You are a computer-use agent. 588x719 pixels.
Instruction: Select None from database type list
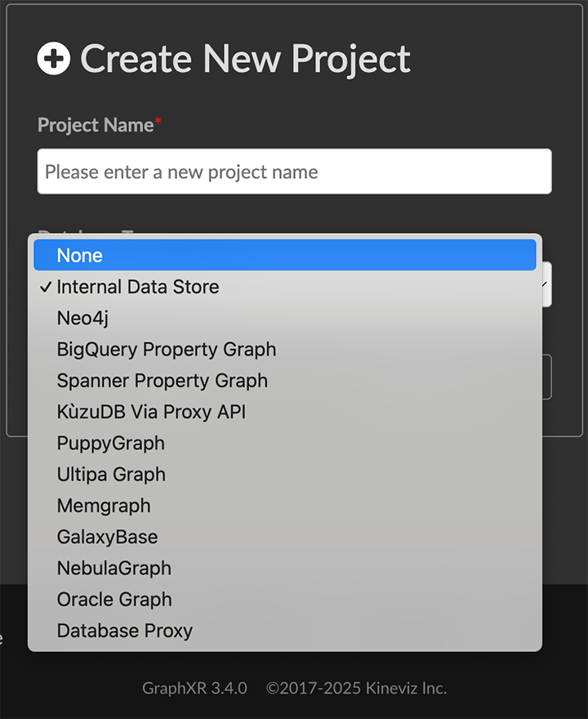[79, 256]
